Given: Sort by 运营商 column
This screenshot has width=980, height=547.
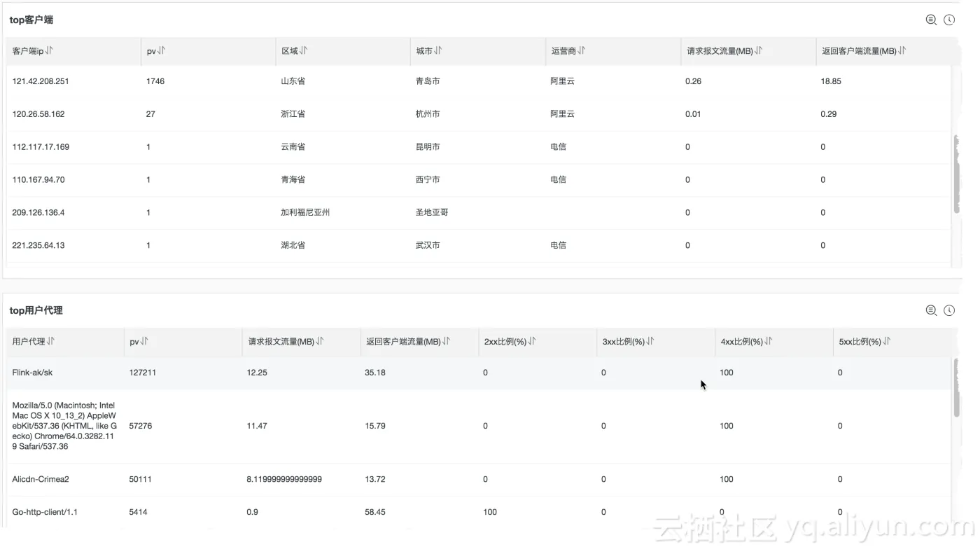Looking at the screenshot, I should coord(582,51).
